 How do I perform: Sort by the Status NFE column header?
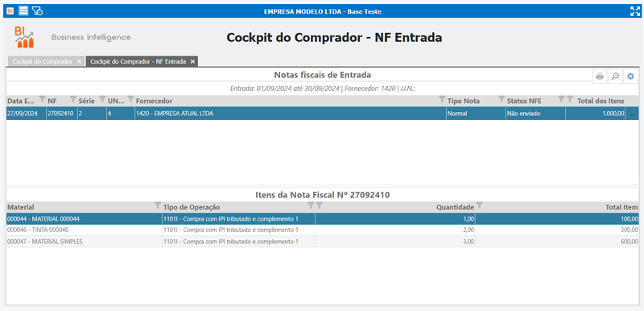[x=524, y=101]
